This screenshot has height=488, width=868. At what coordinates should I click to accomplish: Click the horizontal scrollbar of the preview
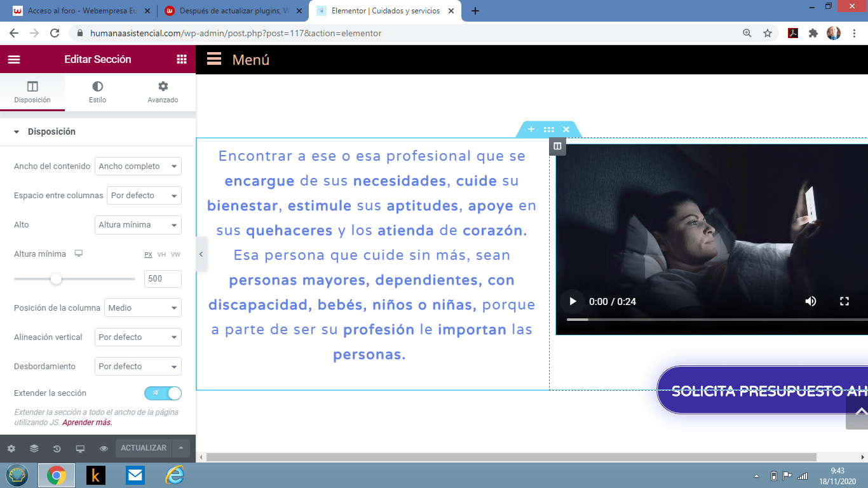pyautogui.click(x=511, y=457)
